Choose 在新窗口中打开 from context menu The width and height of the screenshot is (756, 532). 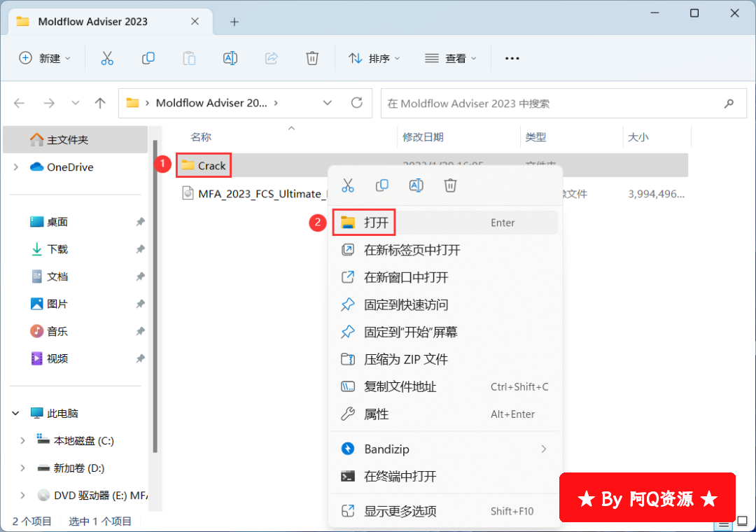[444, 277]
